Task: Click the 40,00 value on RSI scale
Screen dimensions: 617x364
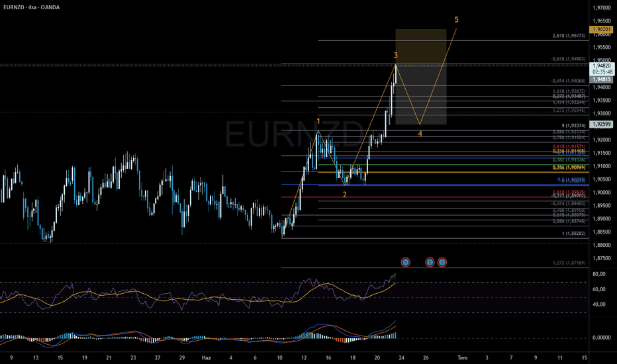Action: (599, 304)
